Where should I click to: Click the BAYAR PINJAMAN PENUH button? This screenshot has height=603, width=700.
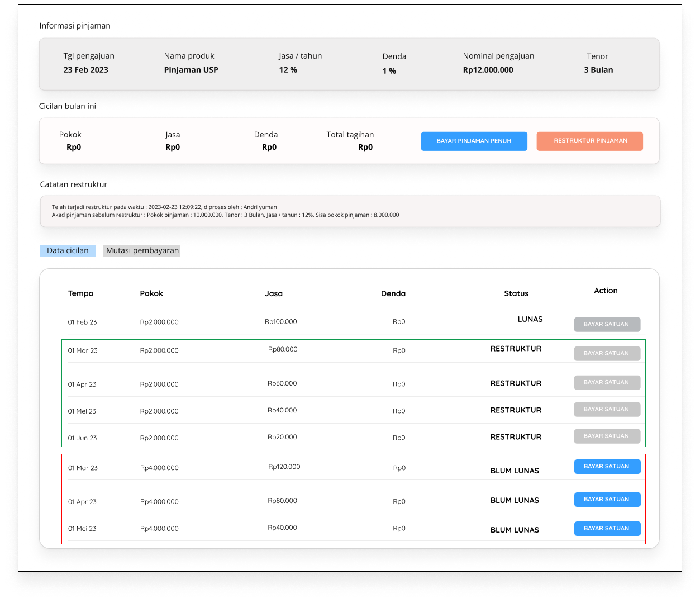click(474, 141)
